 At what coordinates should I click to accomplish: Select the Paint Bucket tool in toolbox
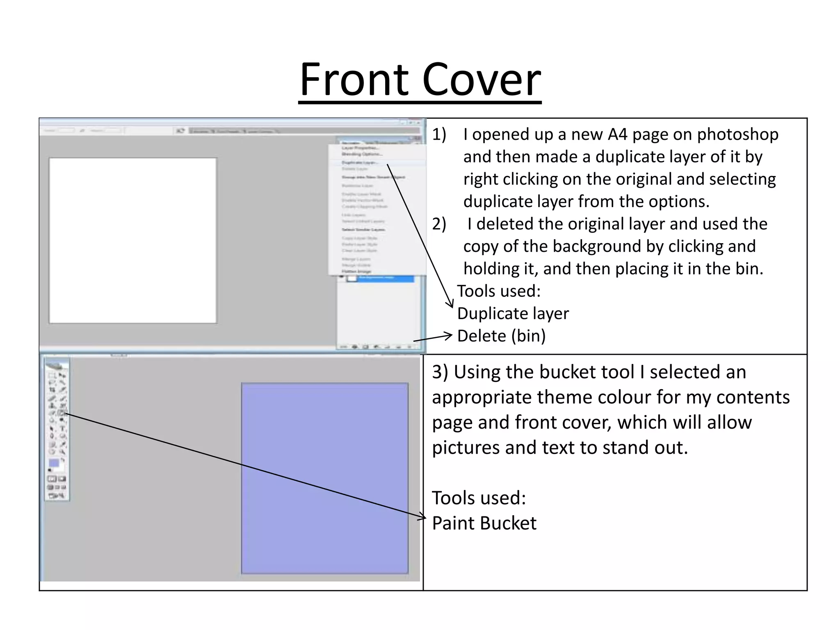[61, 413]
